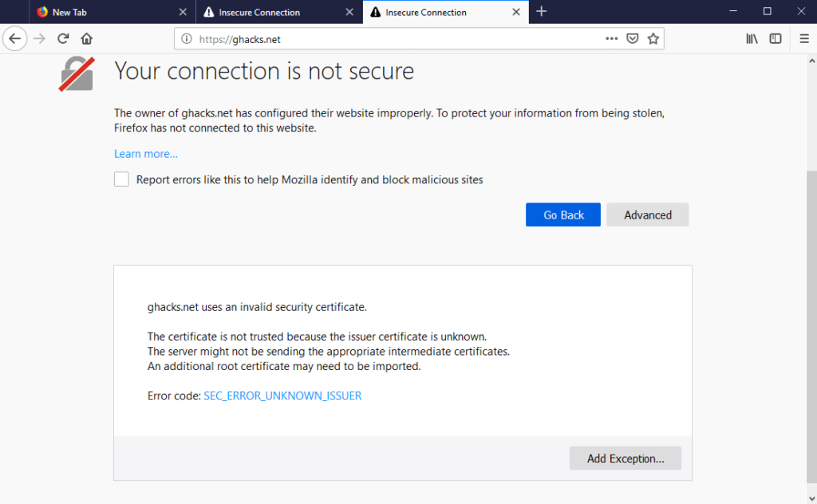Bookmark this page with the star
The image size is (817, 504).
653,38
